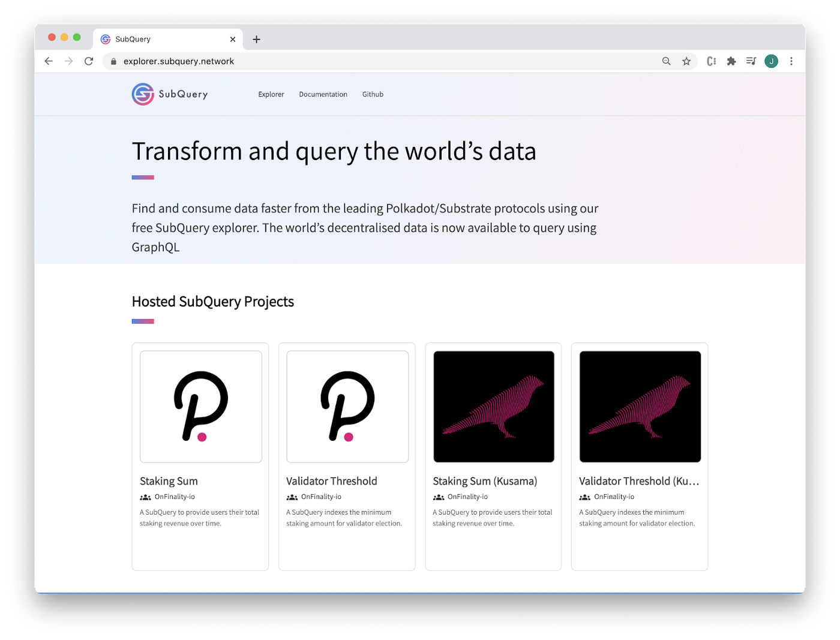Open the Documentation nav link
The height and width of the screenshot is (640, 840).
coord(323,94)
